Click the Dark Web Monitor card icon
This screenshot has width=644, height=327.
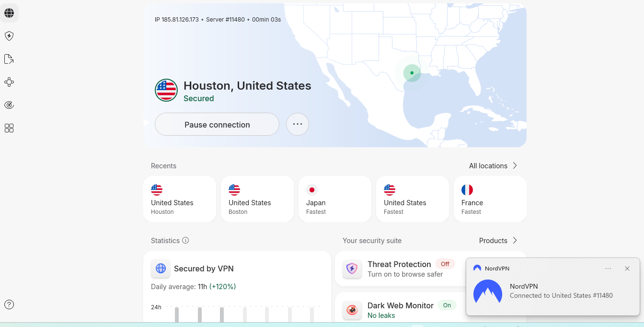click(352, 310)
